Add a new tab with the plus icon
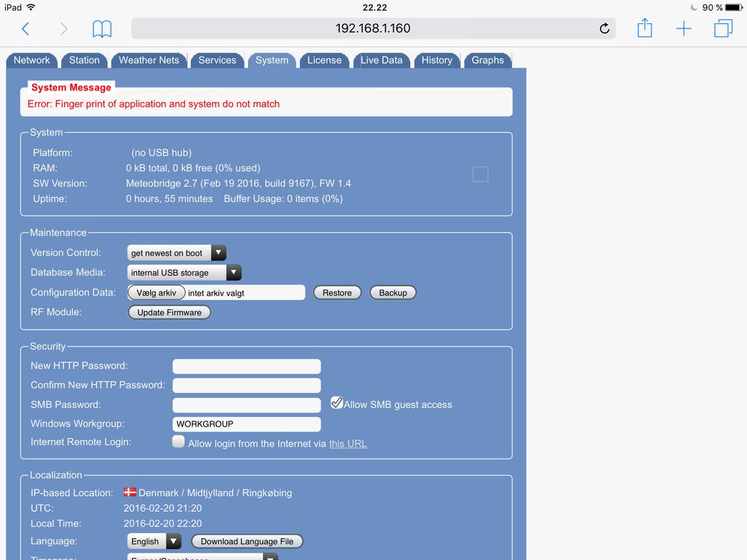This screenshot has height=560, width=747. coord(684,28)
